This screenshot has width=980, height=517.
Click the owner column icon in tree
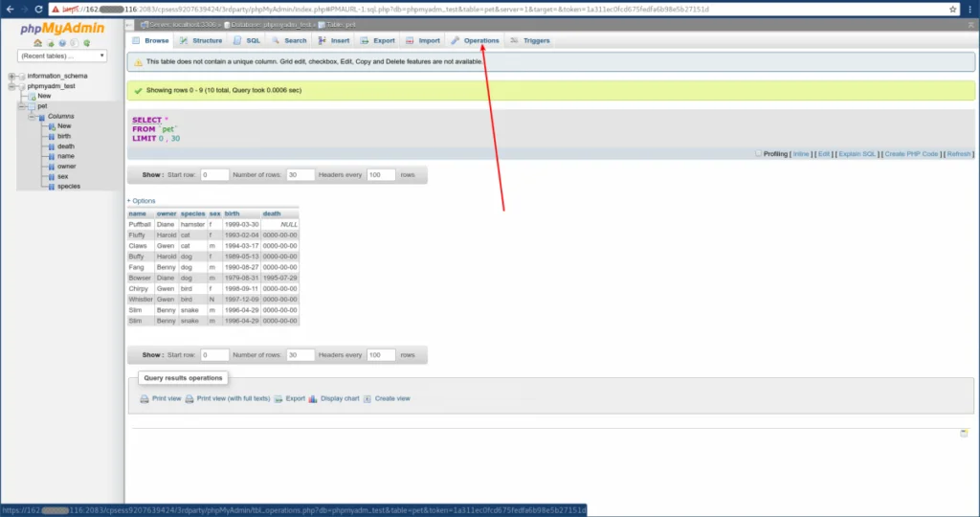tap(52, 167)
